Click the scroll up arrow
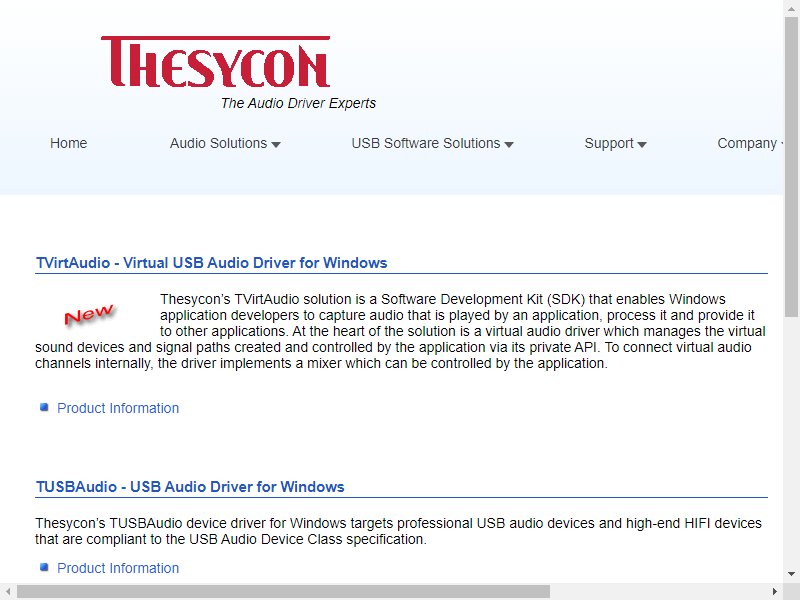 click(791, 8)
